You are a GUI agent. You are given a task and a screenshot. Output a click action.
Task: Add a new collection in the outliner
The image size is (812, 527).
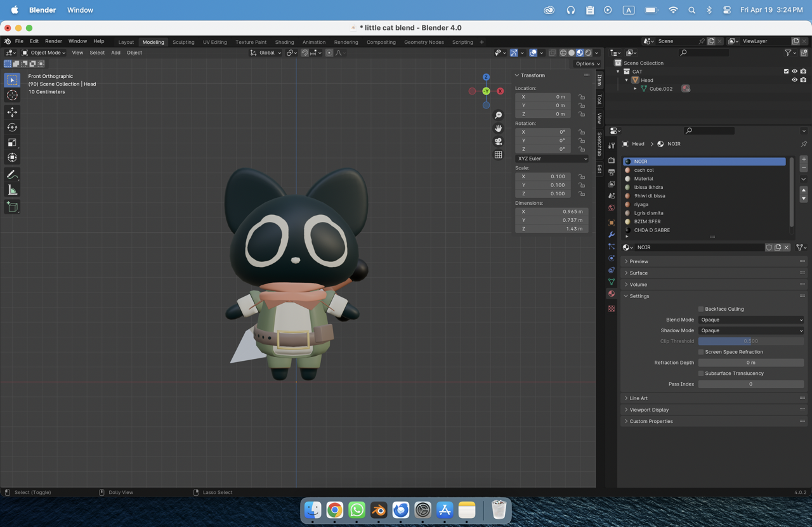tap(804, 53)
